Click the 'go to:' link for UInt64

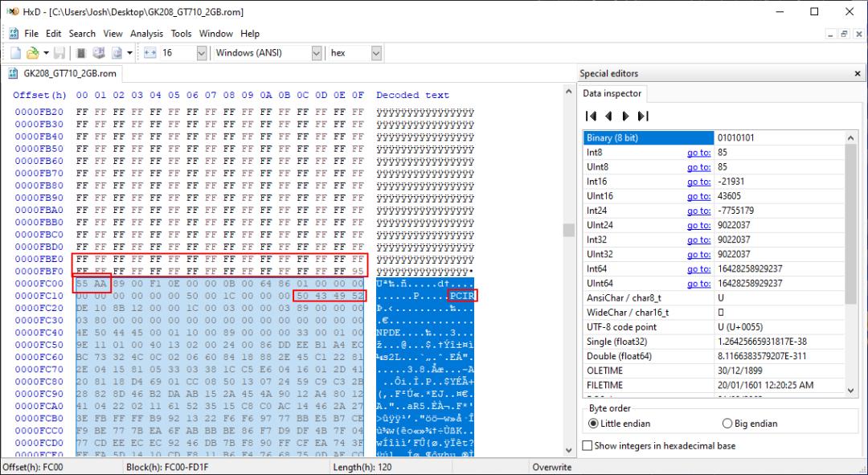point(698,283)
